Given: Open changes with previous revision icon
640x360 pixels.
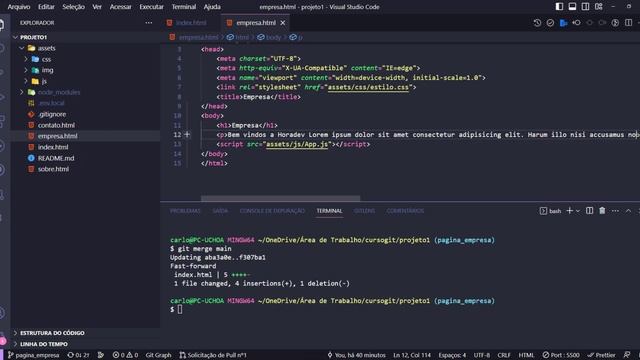Looking at the screenshot, I should 576,23.
